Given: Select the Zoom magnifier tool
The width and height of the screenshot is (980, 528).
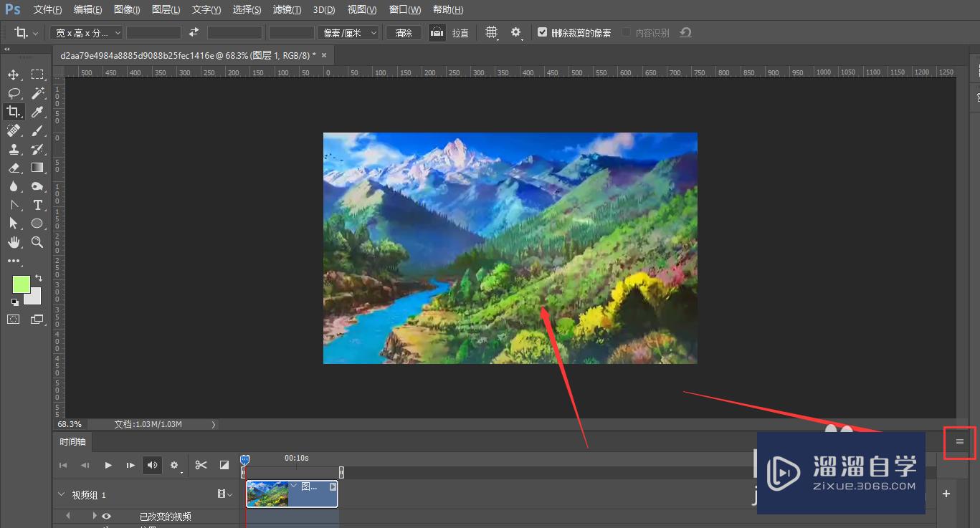Looking at the screenshot, I should coord(37,242).
